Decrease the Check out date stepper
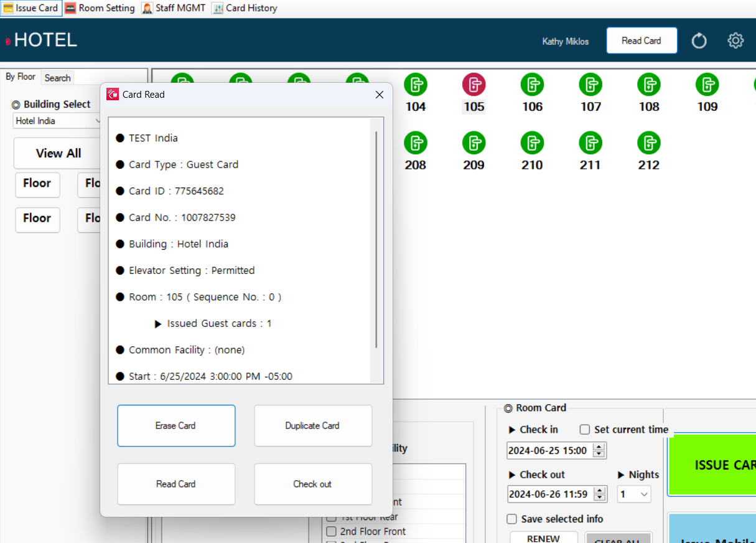 600,498
